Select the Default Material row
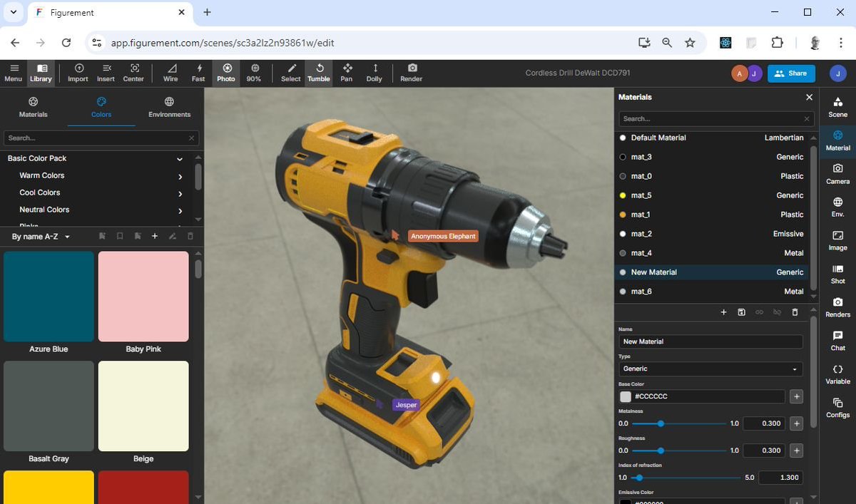Screen dimensions: 856x504 click(x=712, y=138)
